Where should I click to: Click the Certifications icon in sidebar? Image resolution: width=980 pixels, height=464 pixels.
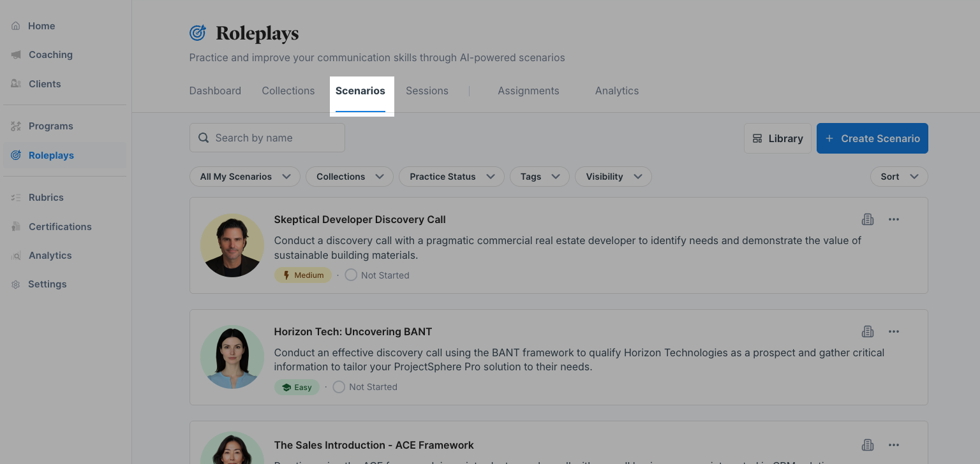pyautogui.click(x=16, y=226)
